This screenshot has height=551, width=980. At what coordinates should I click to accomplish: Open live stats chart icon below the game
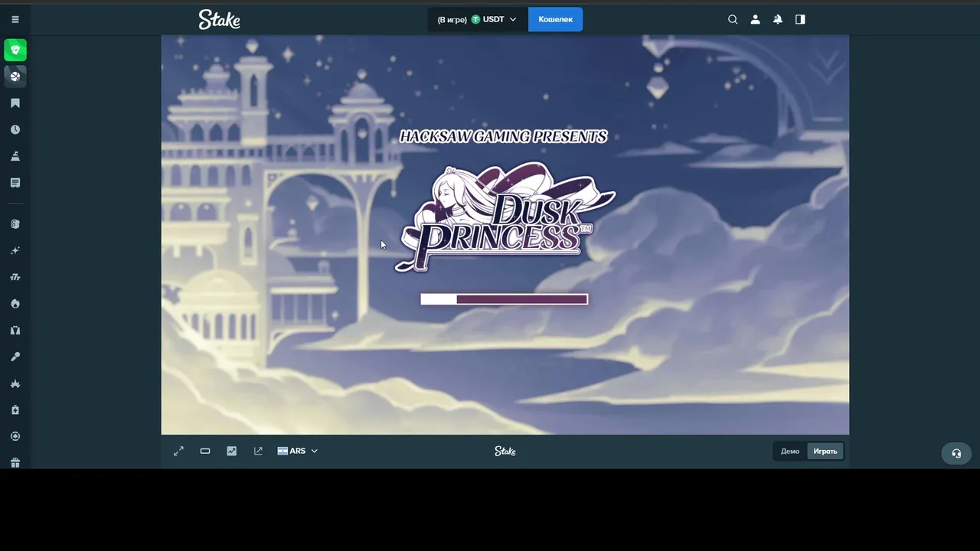231,452
